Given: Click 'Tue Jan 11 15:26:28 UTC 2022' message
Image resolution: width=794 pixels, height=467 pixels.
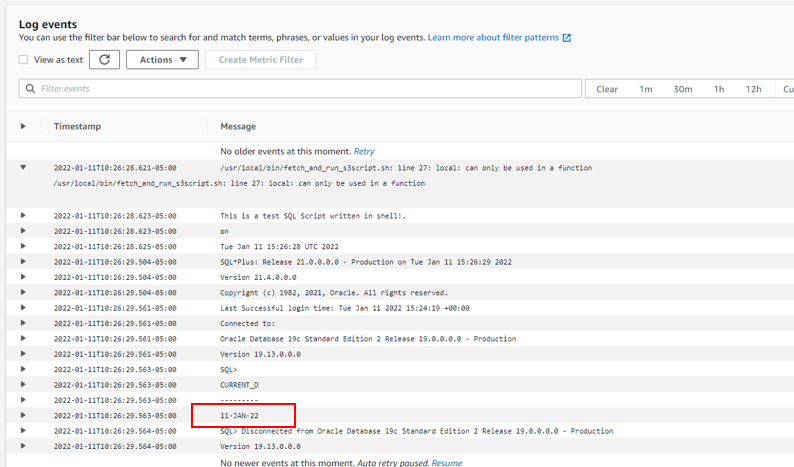Looking at the screenshot, I should tap(280, 247).
